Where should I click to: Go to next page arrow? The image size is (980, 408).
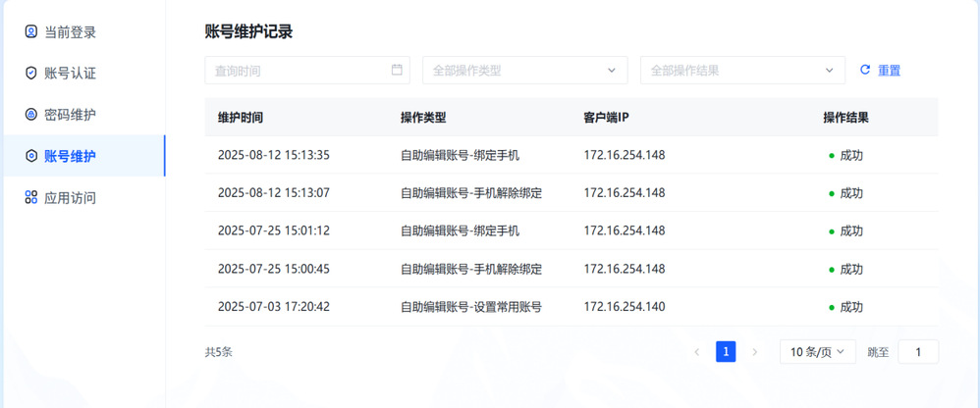[754, 352]
